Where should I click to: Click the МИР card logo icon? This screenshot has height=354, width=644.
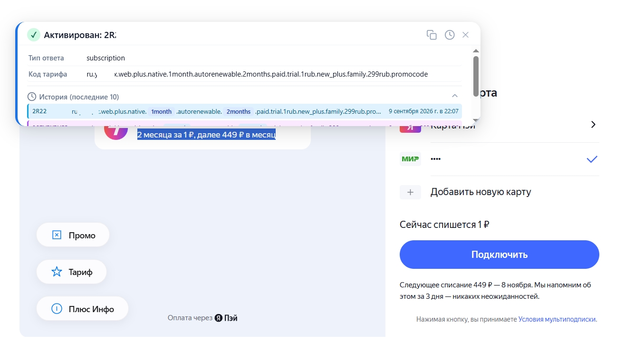click(410, 159)
